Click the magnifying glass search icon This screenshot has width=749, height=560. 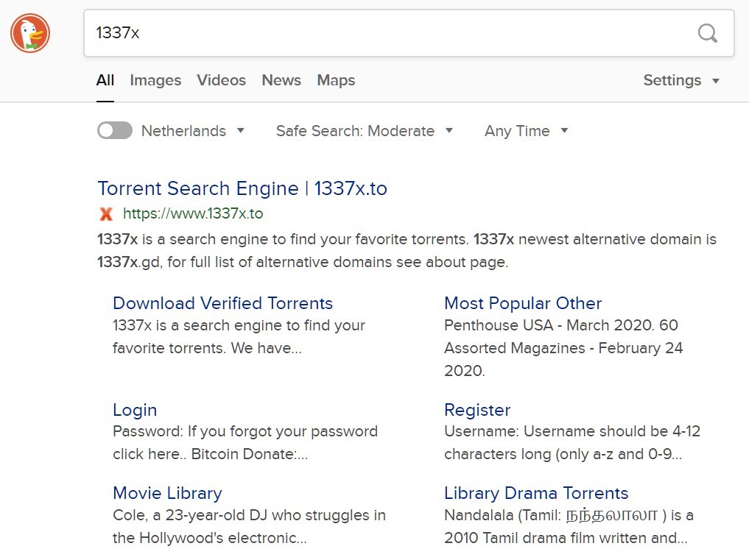coord(708,33)
